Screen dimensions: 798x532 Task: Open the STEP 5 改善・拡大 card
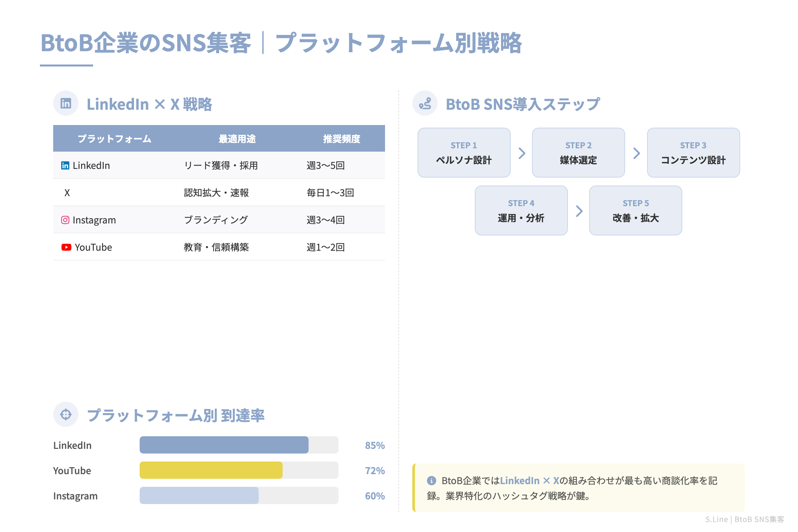click(635, 210)
